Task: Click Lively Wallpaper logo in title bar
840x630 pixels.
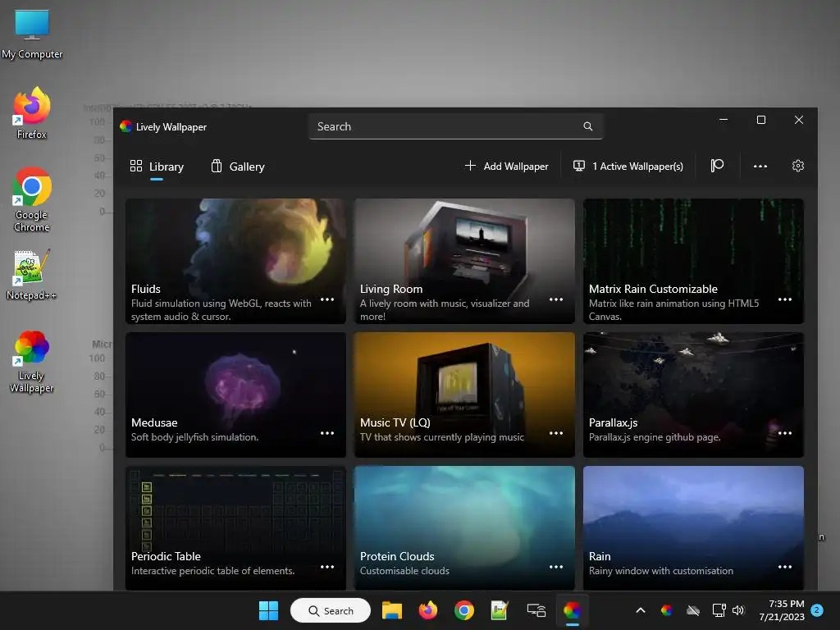Action: [126, 126]
